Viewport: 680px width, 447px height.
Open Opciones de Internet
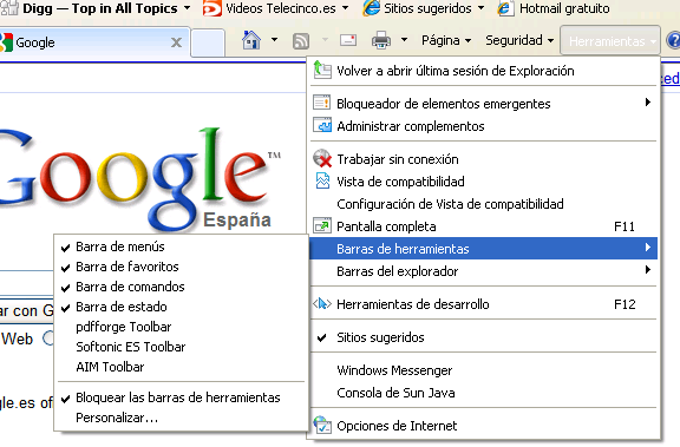coord(484,425)
